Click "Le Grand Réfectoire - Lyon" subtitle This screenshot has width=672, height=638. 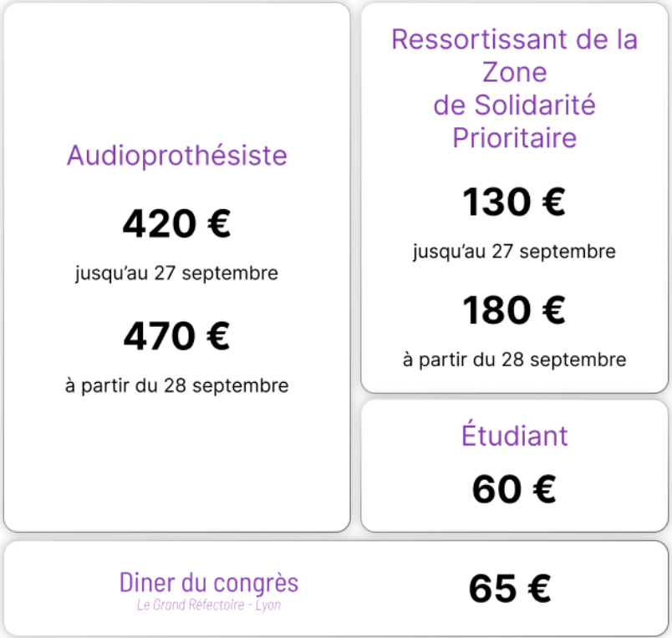[209, 605]
